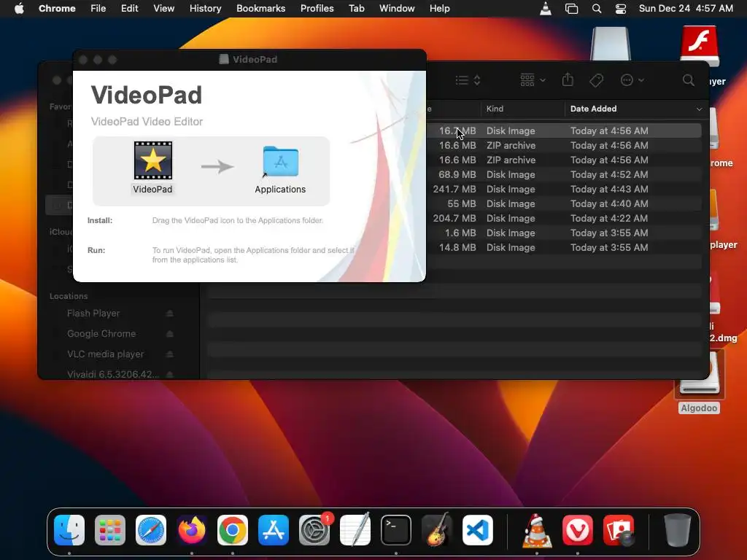Eject Google Chrome volume in sidebar

(x=169, y=334)
